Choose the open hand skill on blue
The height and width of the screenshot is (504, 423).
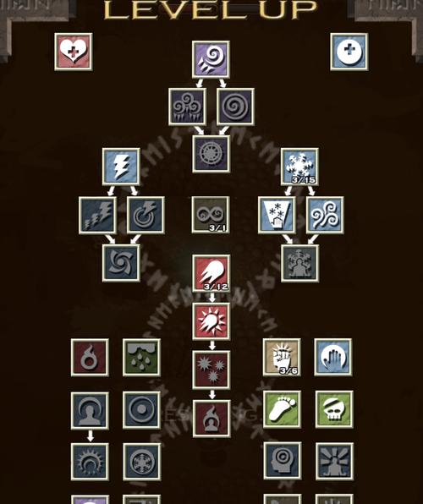click(x=333, y=357)
